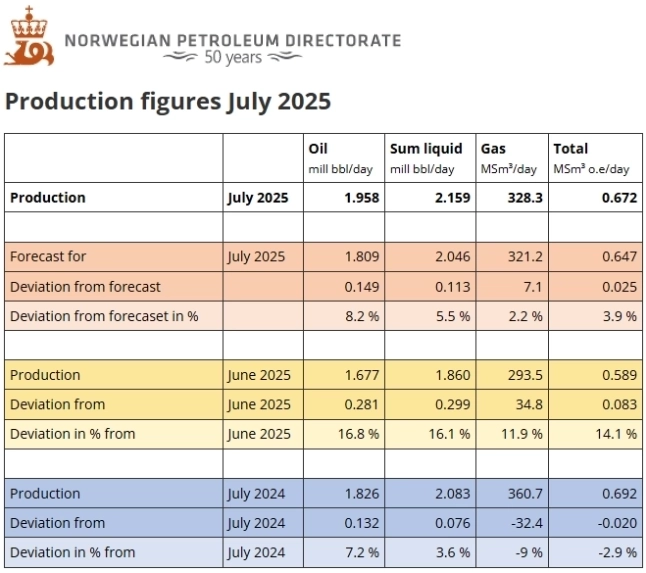Select the Gas column header
Screen dimensions: 646x573
(x=493, y=148)
